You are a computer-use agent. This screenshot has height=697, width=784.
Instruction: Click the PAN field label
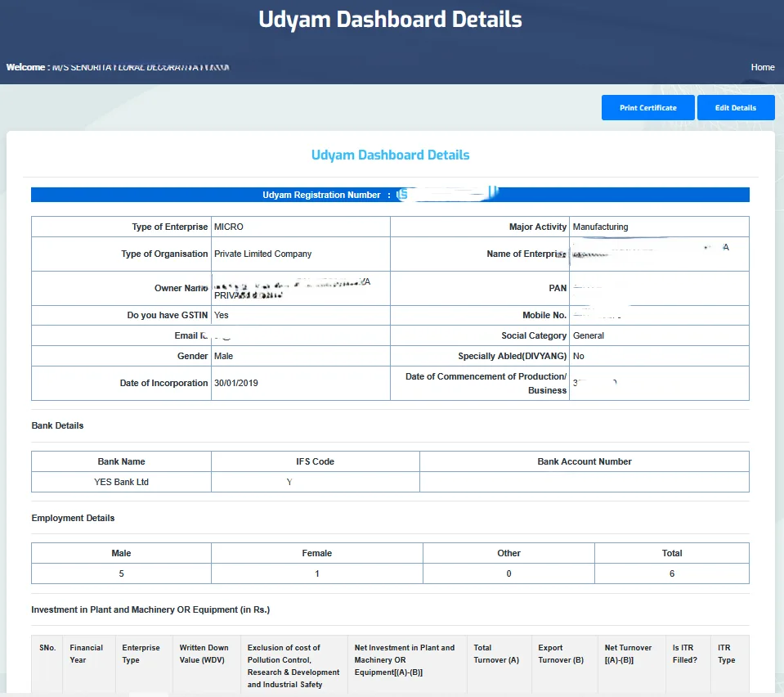(558, 288)
